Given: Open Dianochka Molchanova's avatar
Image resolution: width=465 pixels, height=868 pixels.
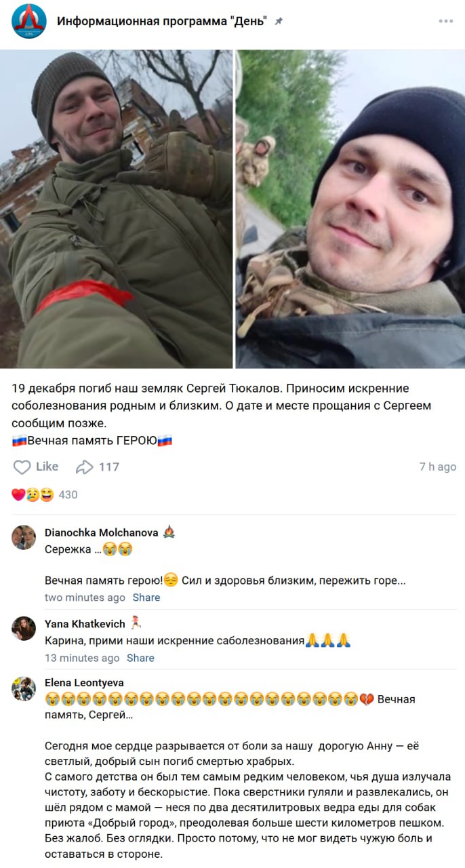Looking at the screenshot, I should point(24,537).
